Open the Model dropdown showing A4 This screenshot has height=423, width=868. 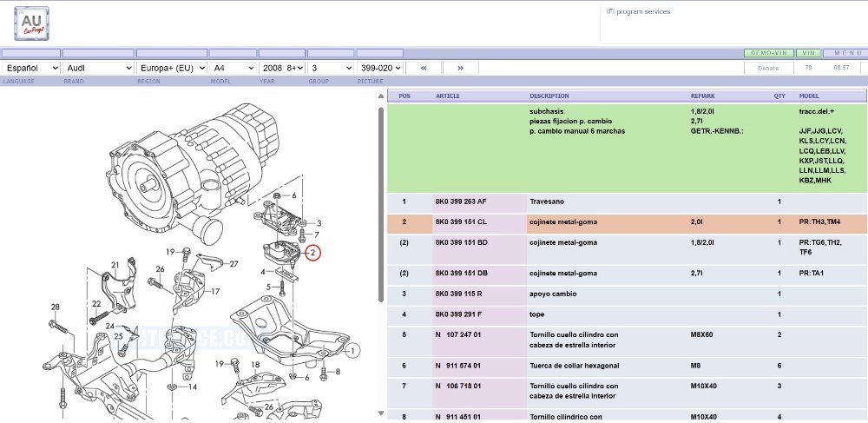point(233,68)
